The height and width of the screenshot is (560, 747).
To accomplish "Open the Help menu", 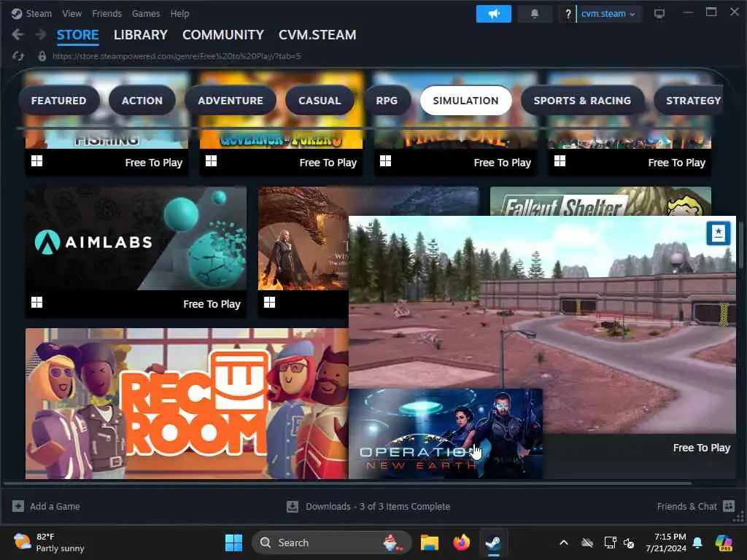I will coord(179,13).
